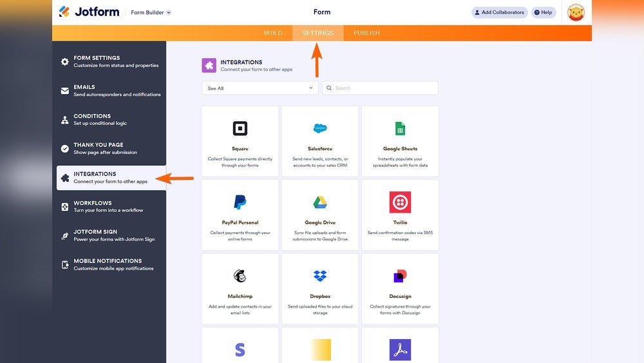This screenshot has width=644, height=363.
Task: Click the Thank You Page checkmark icon
Action: (65, 148)
